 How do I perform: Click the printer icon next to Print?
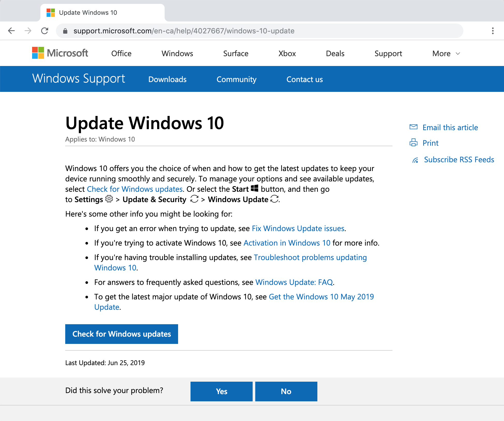click(x=413, y=143)
